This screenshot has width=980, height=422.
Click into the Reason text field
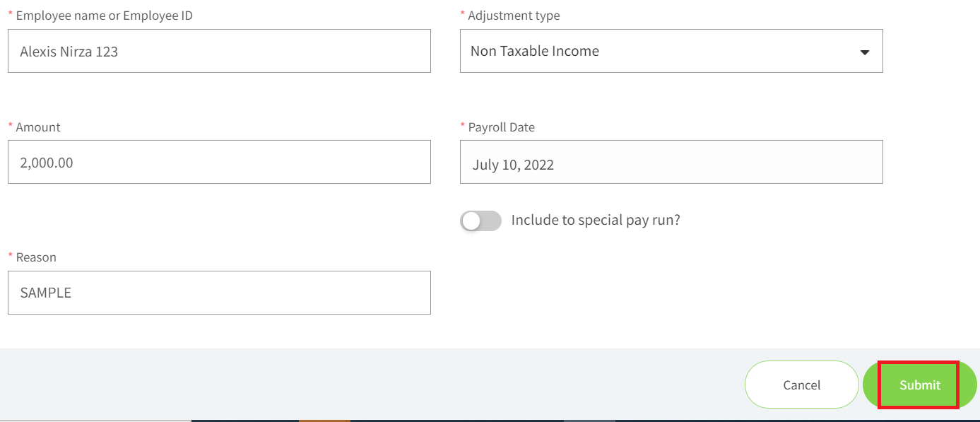(x=219, y=293)
